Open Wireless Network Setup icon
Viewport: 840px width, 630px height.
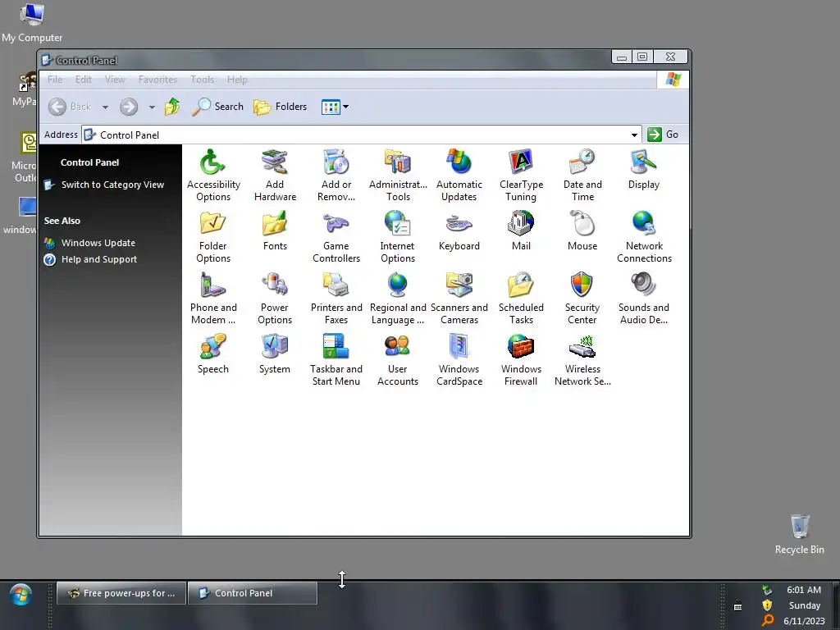582,360
